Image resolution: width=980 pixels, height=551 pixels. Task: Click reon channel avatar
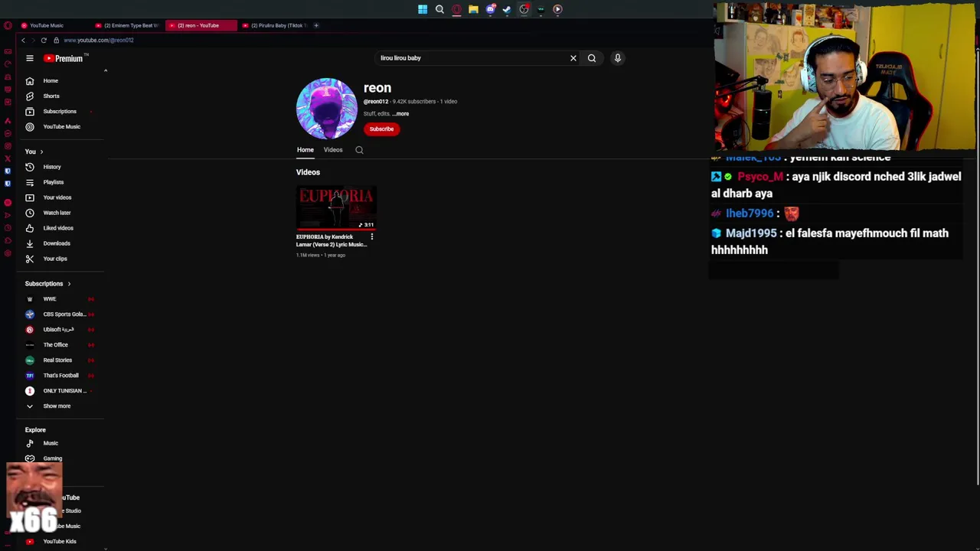pos(327,109)
